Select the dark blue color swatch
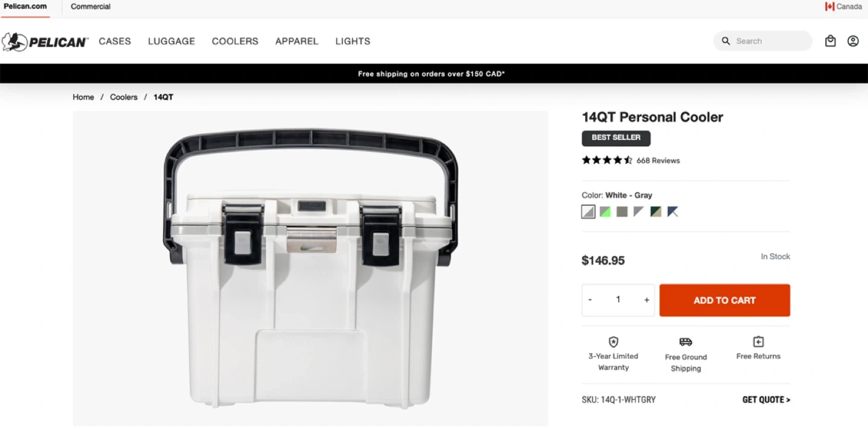Viewport: 868px width, 429px height. pos(673,211)
